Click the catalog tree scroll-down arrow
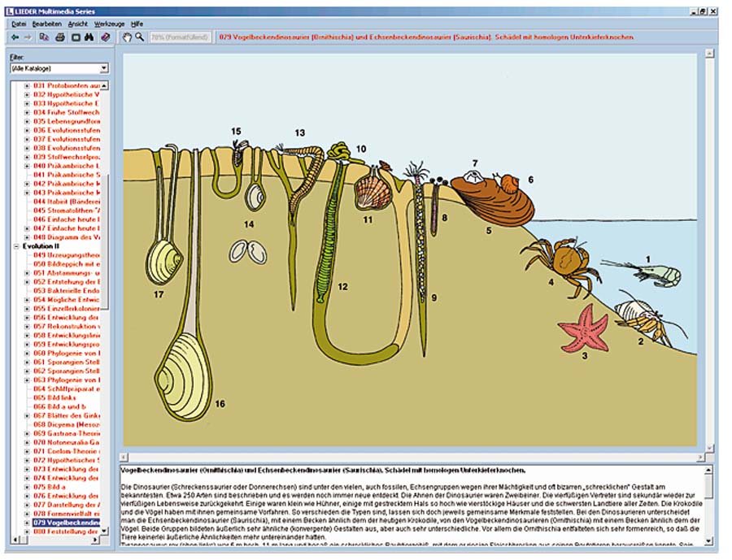The width and height of the screenshot is (732, 560). click(105, 532)
